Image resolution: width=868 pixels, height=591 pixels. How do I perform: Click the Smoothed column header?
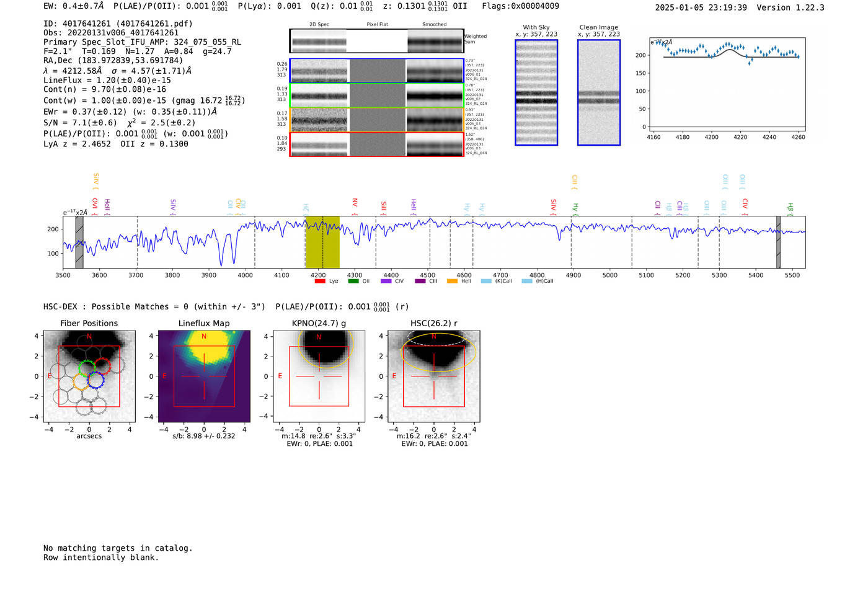click(435, 25)
